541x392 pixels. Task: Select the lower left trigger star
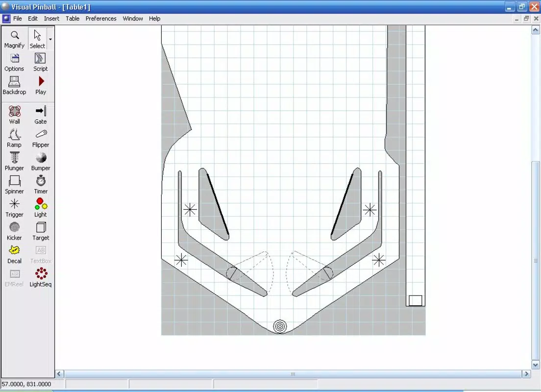click(x=181, y=260)
